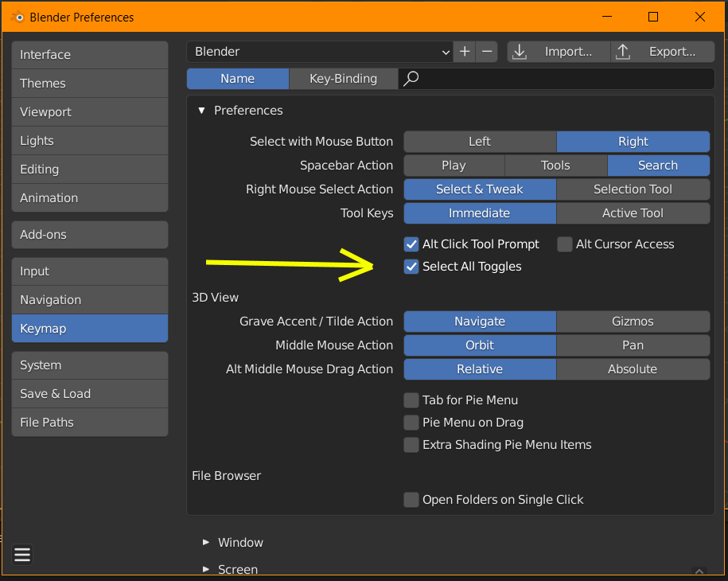Set select mouse button to Left
Viewport: 728px width, 581px height.
click(x=480, y=142)
